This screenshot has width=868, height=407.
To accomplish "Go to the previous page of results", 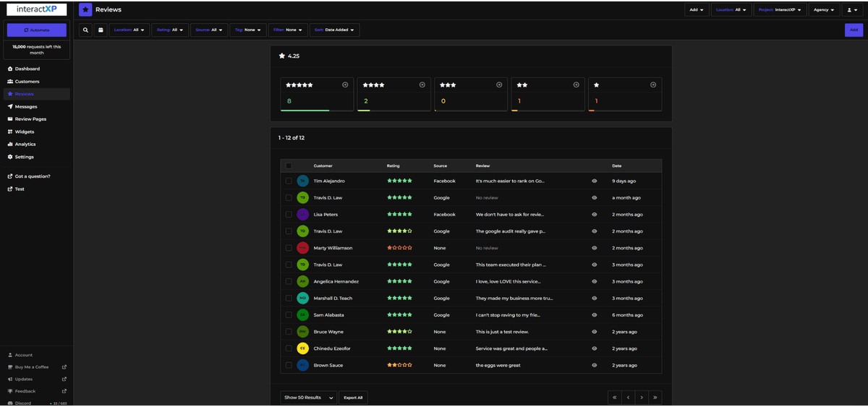I will coord(628,398).
